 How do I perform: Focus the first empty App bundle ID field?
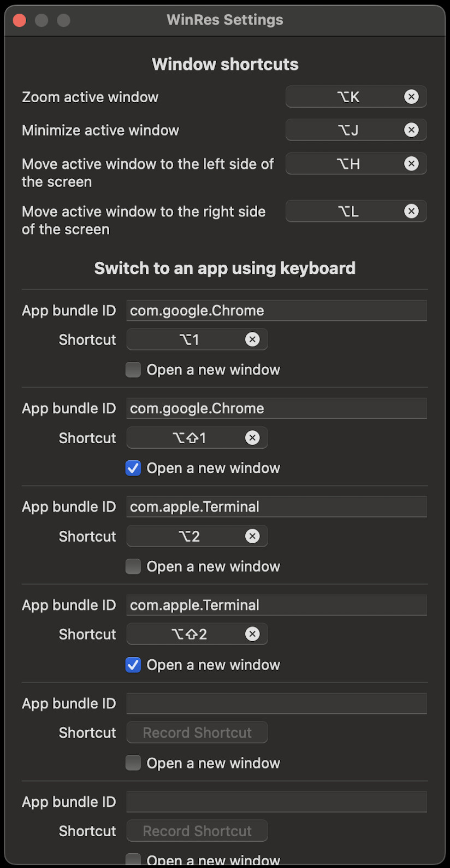[x=276, y=703]
